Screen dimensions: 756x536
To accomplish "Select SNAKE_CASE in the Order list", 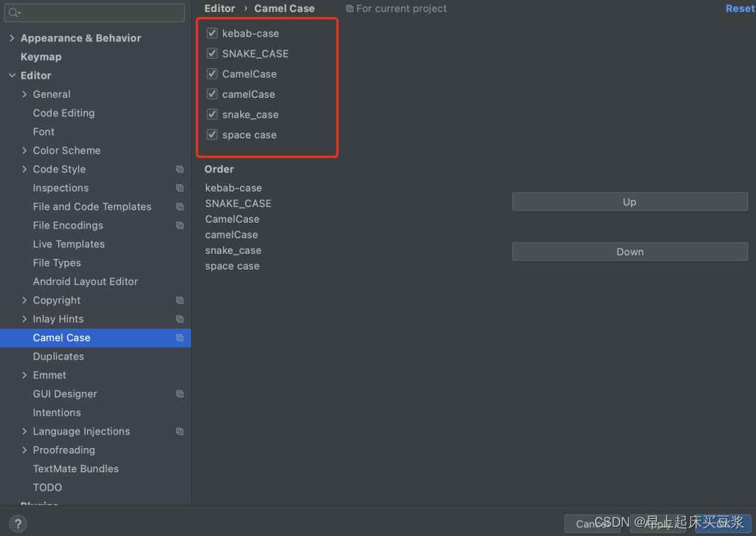I will pyautogui.click(x=238, y=203).
